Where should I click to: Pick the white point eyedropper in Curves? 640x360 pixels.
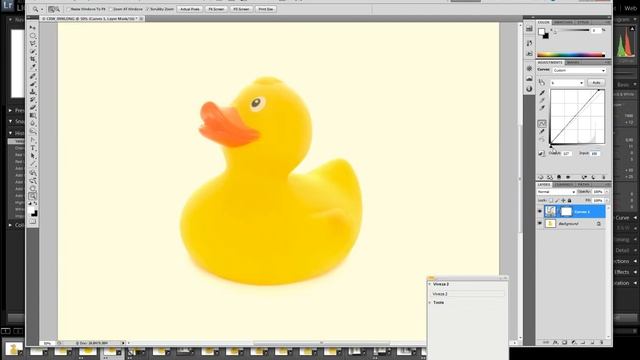coord(542,109)
